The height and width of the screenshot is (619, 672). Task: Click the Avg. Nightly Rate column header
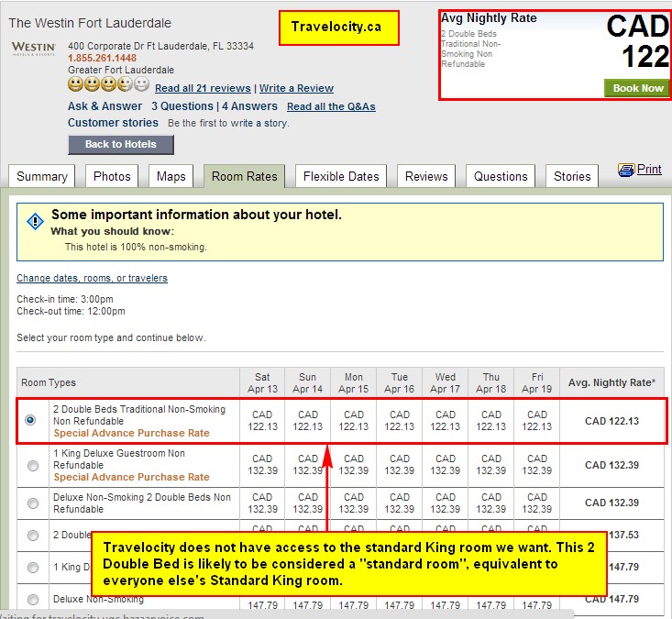[x=612, y=382]
